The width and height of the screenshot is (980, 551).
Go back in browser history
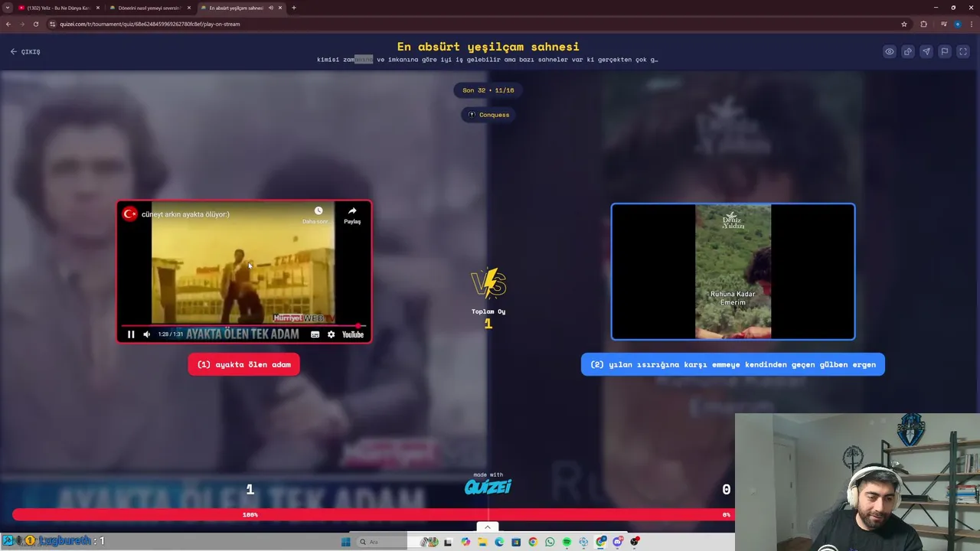click(8, 24)
